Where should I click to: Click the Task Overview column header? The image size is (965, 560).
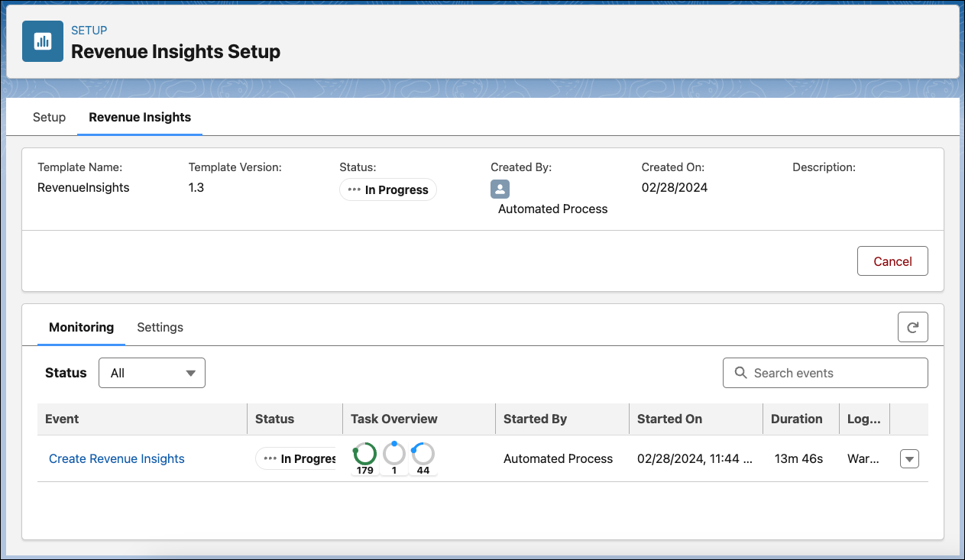pos(419,419)
